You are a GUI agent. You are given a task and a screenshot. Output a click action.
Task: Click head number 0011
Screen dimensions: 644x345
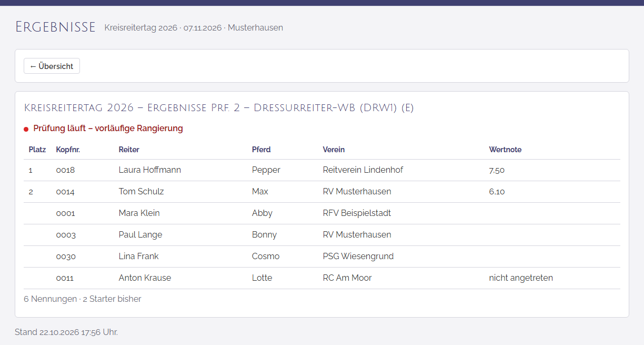(x=65, y=278)
